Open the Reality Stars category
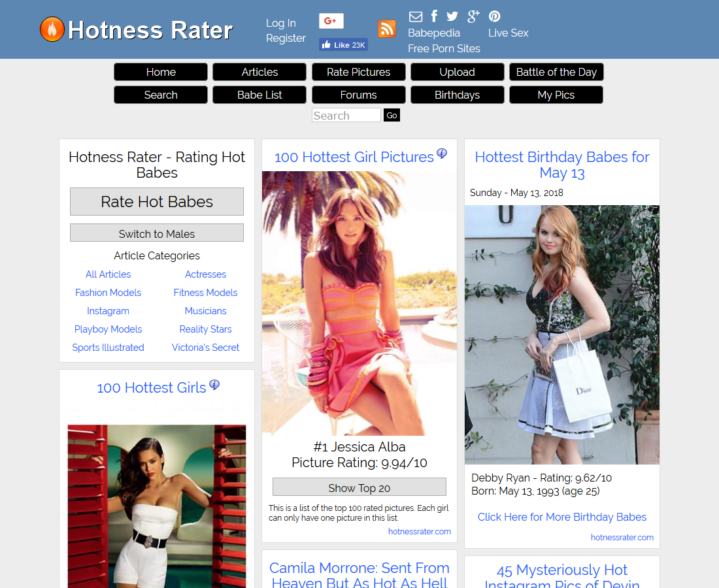Viewport: 719px width, 588px height. 205,329
